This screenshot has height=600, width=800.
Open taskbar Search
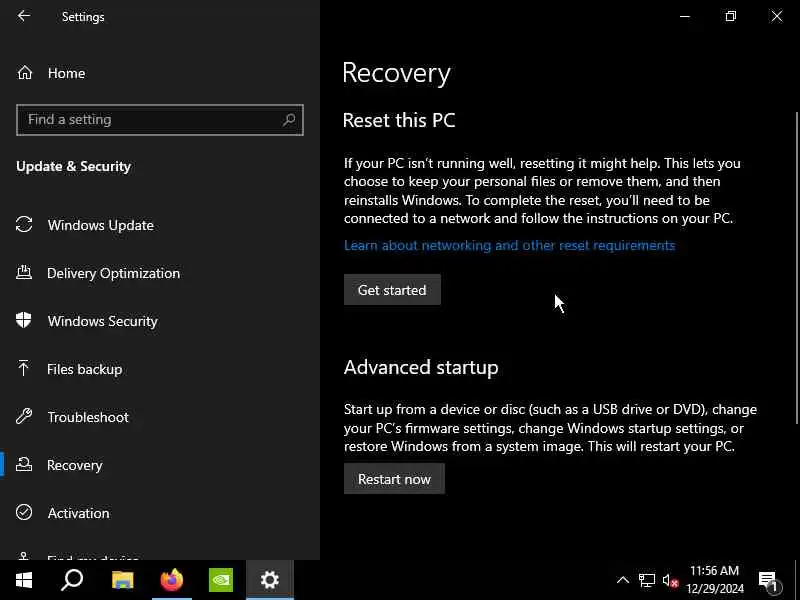click(72, 580)
